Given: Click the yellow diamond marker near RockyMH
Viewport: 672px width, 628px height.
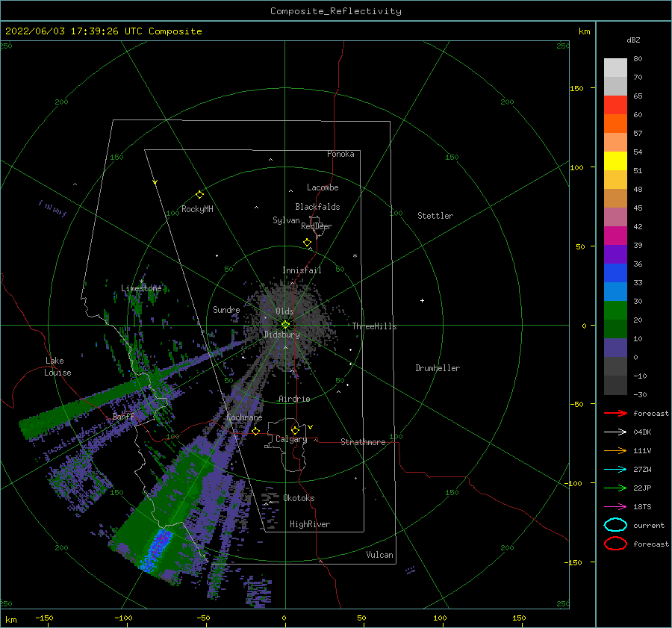Looking at the screenshot, I should coord(199,195).
